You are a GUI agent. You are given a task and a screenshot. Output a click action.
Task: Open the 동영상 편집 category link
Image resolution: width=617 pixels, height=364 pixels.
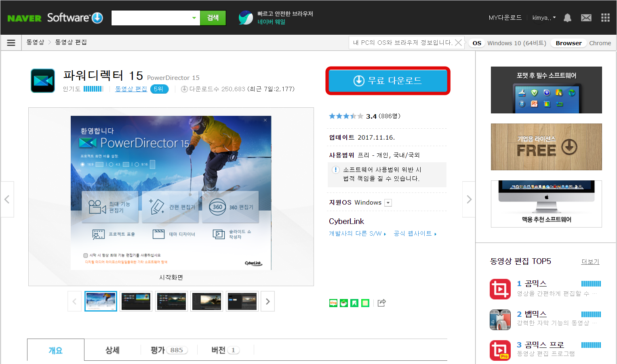pos(131,89)
